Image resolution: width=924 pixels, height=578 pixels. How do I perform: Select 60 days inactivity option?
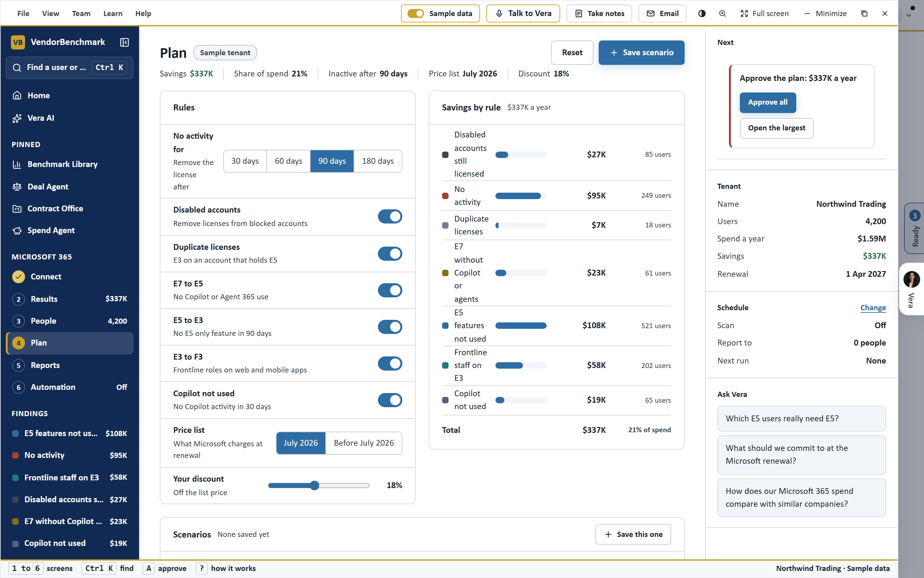288,161
